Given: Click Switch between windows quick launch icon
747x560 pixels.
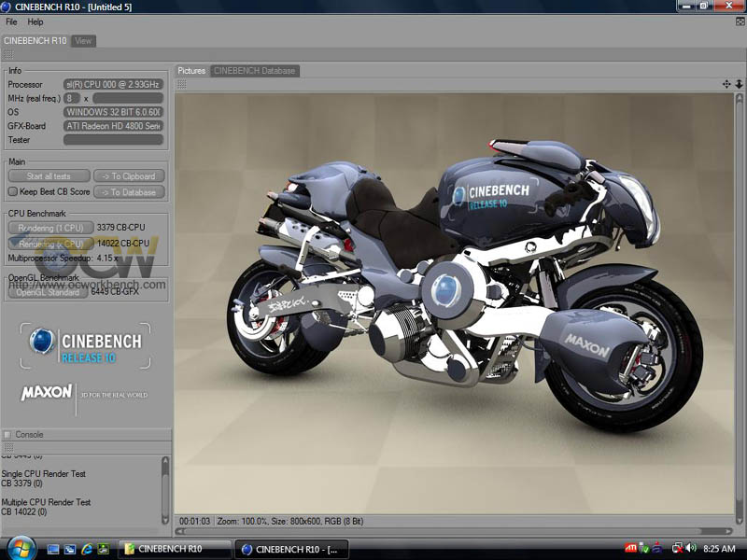Looking at the screenshot, I should point(69,549).
